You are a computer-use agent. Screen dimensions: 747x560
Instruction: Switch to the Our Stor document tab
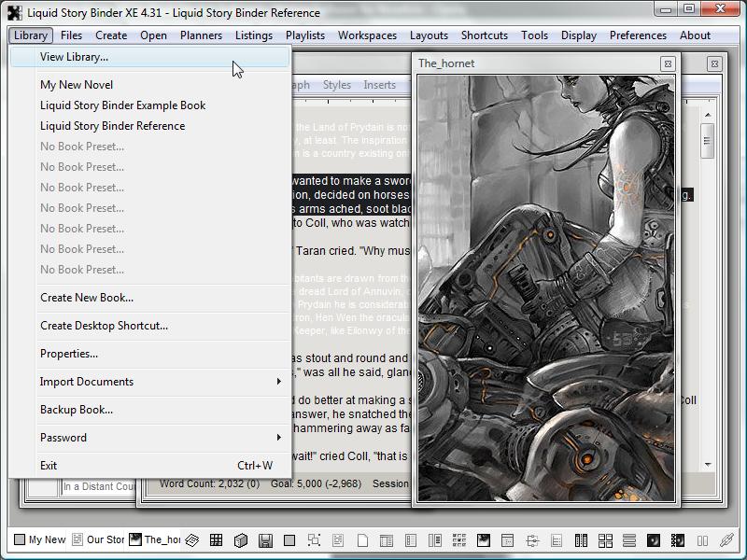tap(98, 539)
